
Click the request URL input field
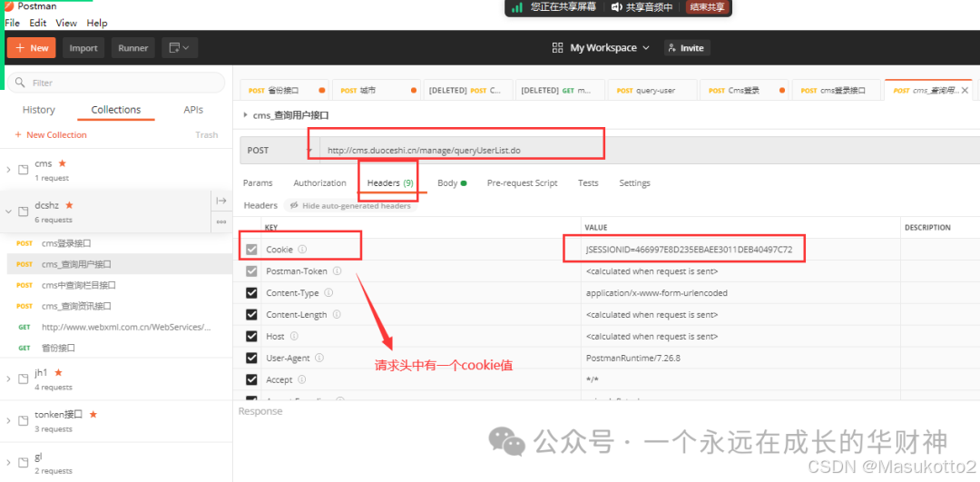coord(650,151)
